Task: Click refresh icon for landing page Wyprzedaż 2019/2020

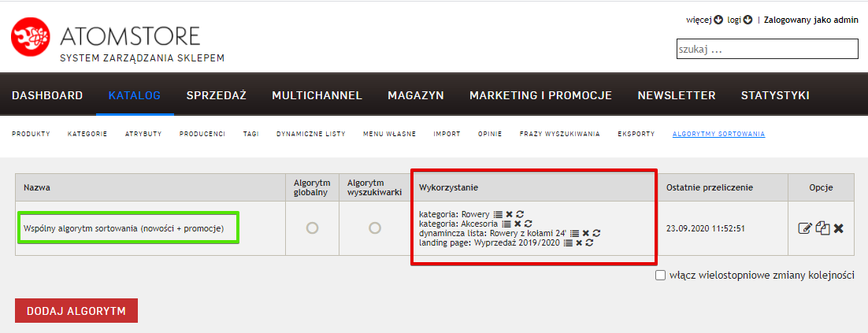Action: 589,242
